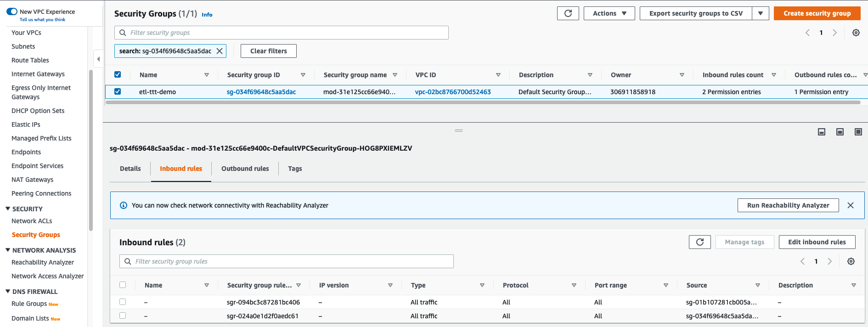This screenshot has width=868, height=327.
Task: Click the Clear filters button
Action: (x=269, y=51)
